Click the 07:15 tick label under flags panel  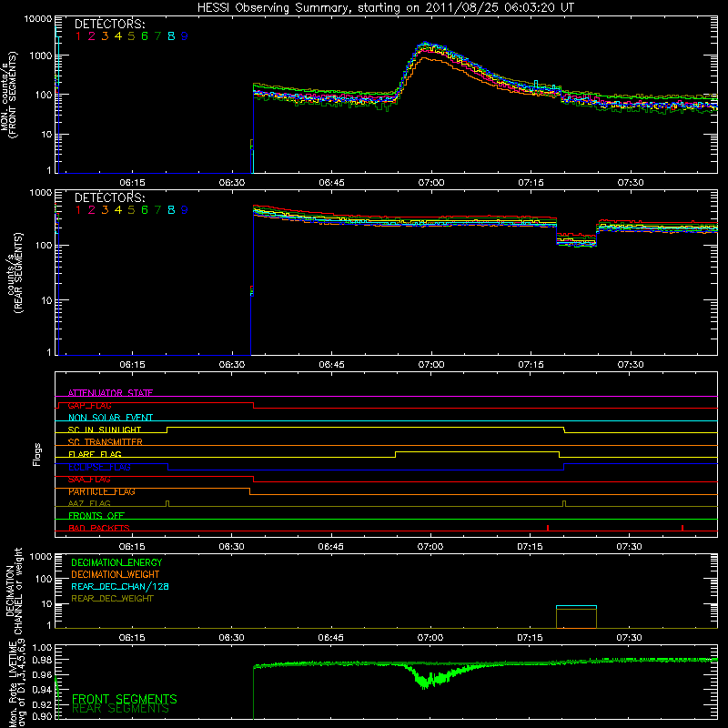click(x=530, y=547)
